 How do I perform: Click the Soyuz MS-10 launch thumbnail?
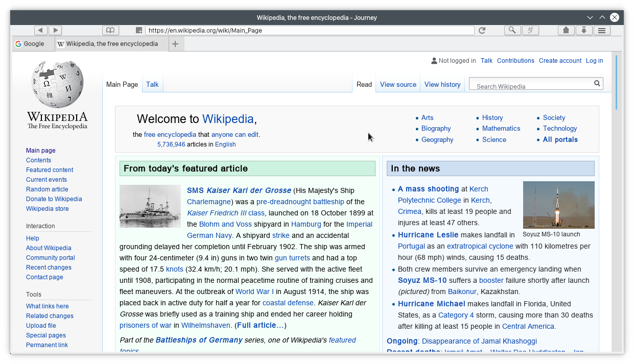click(558, 204)
